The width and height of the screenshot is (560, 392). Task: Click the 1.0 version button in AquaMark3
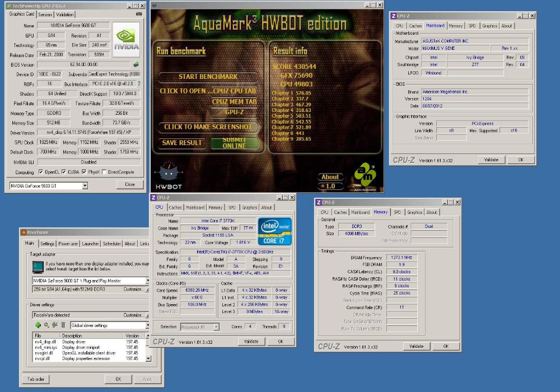click(x=330, y=186)
